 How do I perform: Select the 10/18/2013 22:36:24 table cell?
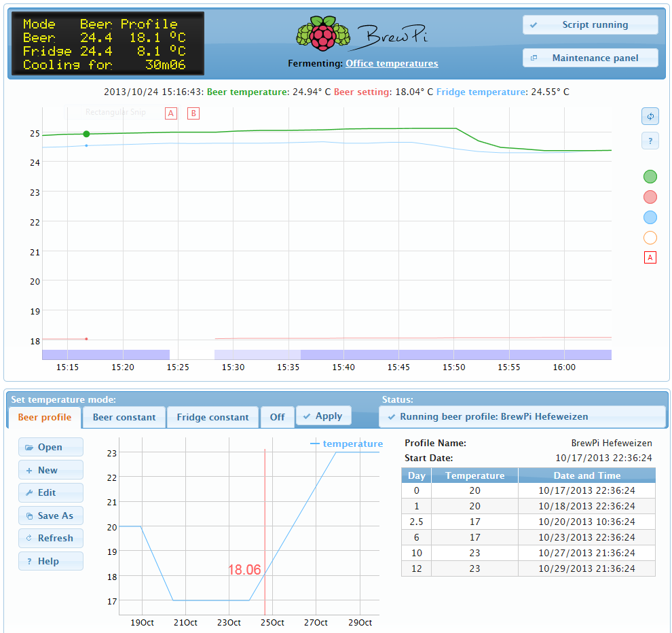[x=586, y=506]
